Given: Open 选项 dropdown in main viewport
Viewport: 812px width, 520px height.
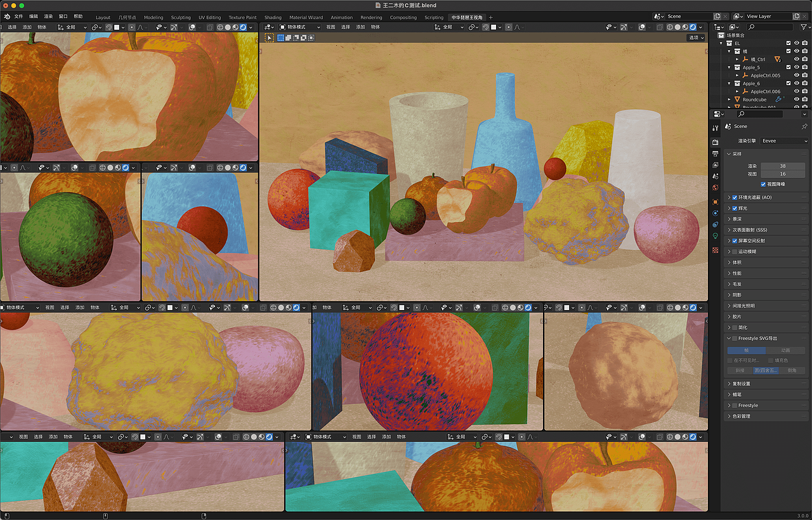Looking at the screenshot, I should pyautogui.click(x=697, y=37).
